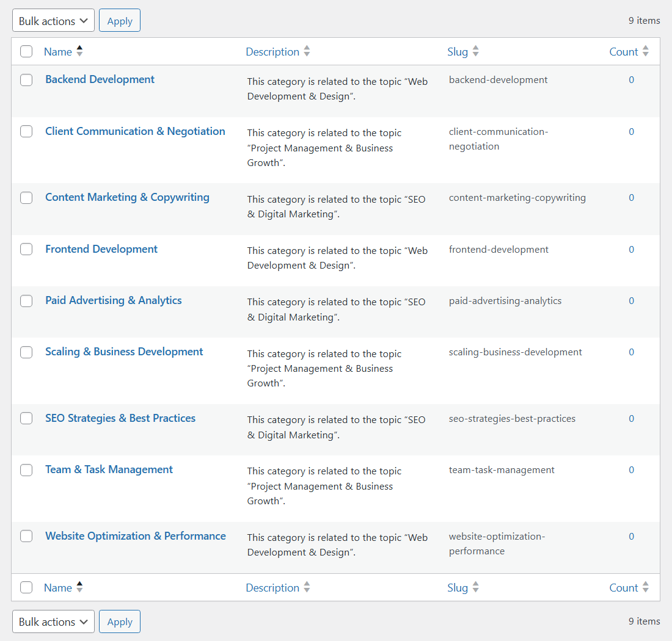672x641 pixels.
Task: Select the Frontend Development checkbox
Action: (26, 249)
